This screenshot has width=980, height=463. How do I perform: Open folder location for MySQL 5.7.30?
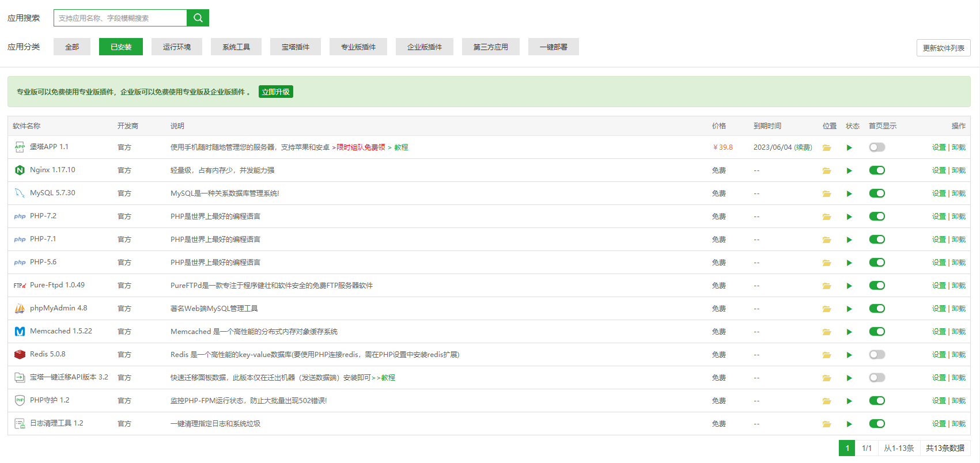[x=827, y=193]
